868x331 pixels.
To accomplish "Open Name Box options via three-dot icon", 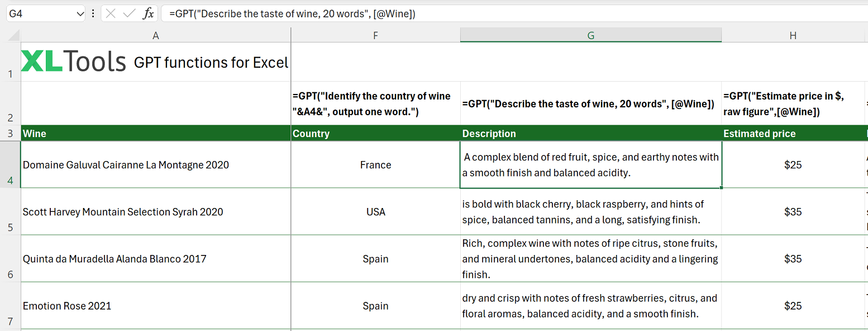I will click(x=93, y=13).
